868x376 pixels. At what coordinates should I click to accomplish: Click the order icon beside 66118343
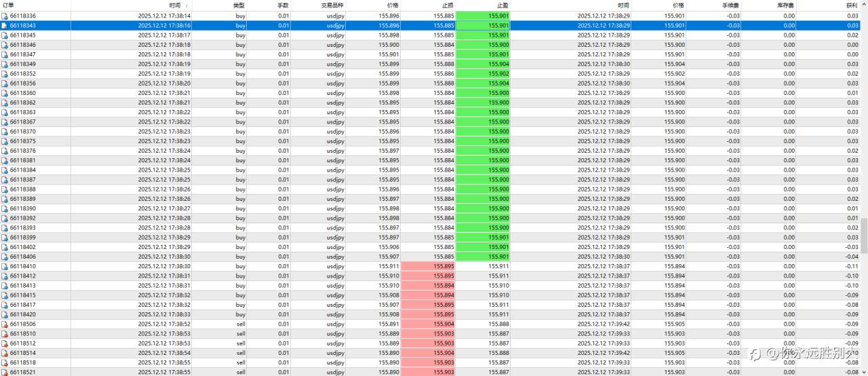point(5,25)
